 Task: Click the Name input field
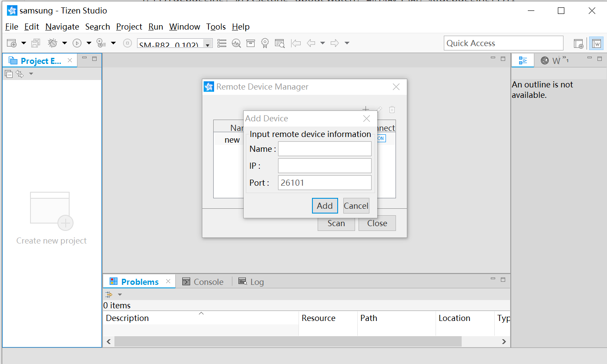coord(325,149)
